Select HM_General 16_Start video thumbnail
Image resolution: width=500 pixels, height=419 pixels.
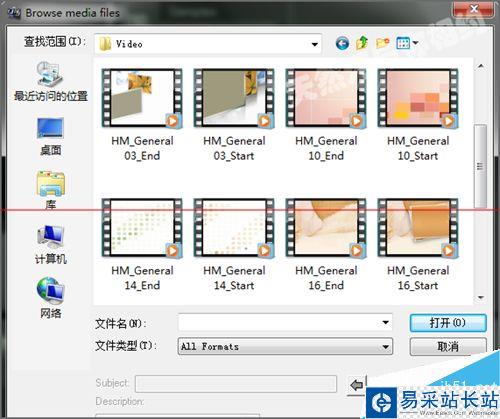click(x=418, y=228)
